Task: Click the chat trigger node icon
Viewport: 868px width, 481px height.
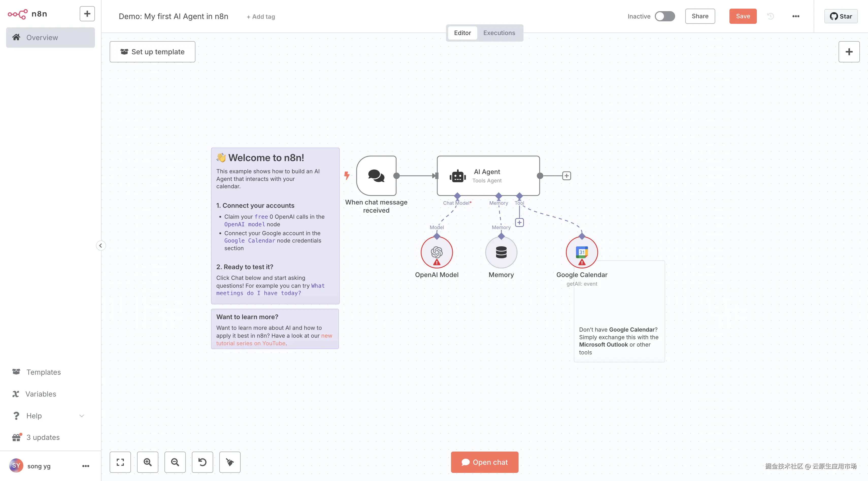Action: (x=376, y=176)
